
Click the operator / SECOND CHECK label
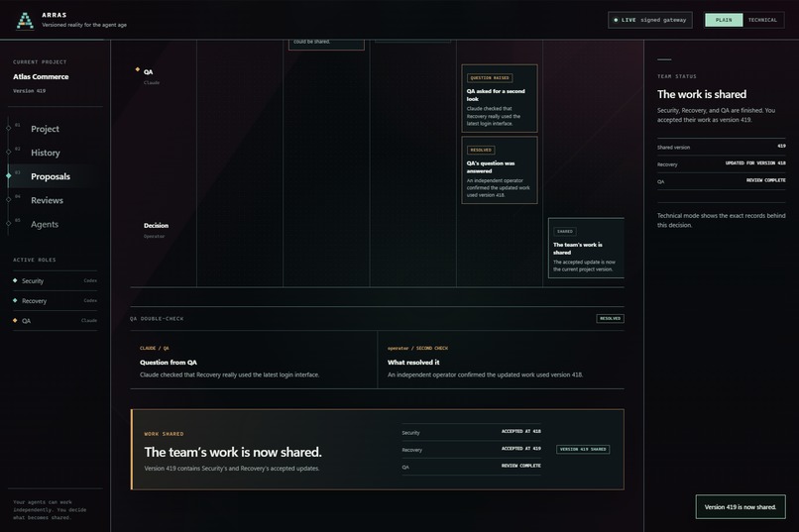pos(418,348)
